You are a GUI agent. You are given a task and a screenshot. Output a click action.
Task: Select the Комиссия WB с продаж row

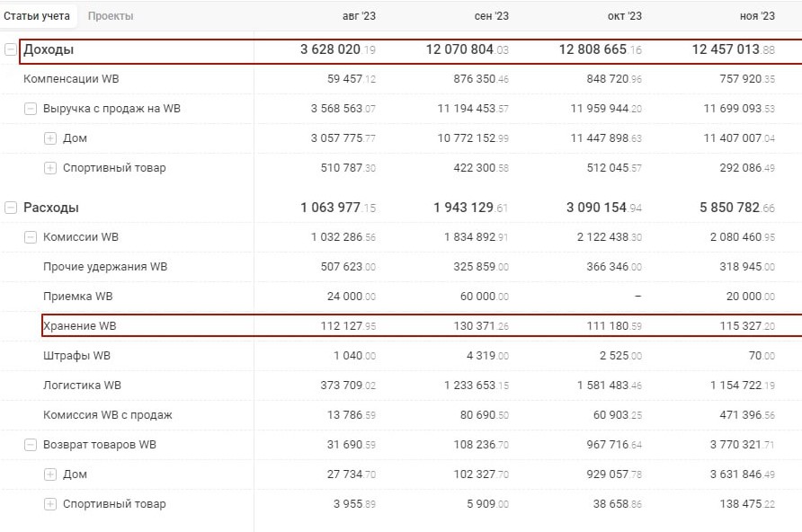point(108,415)
